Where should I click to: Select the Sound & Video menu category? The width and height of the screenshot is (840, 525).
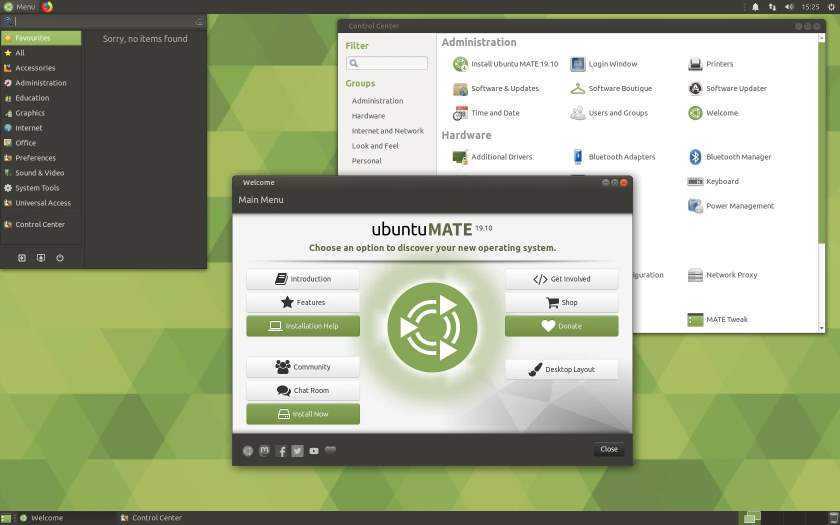click(x=39, y=173)
